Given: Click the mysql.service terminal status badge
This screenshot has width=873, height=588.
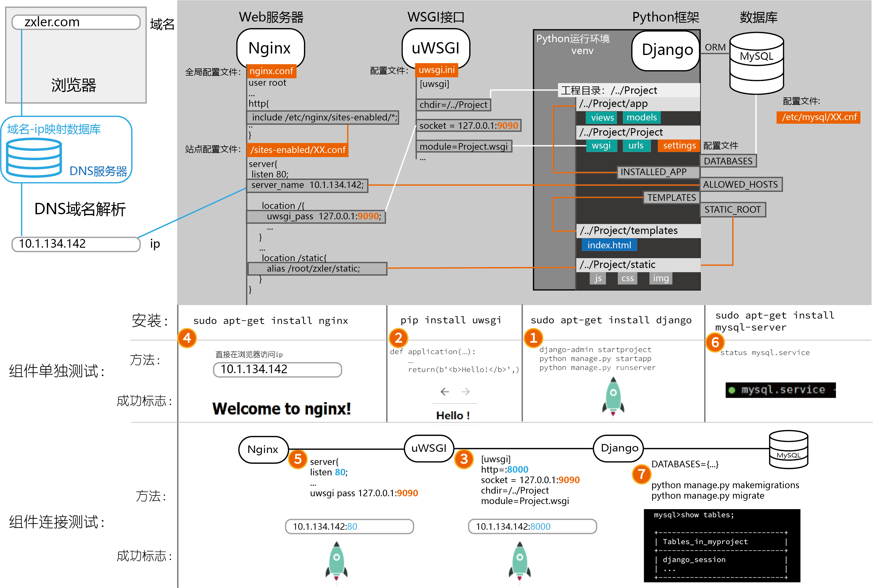Looking at the screenshot, I should pyautogui.click(x=780, y=390).
